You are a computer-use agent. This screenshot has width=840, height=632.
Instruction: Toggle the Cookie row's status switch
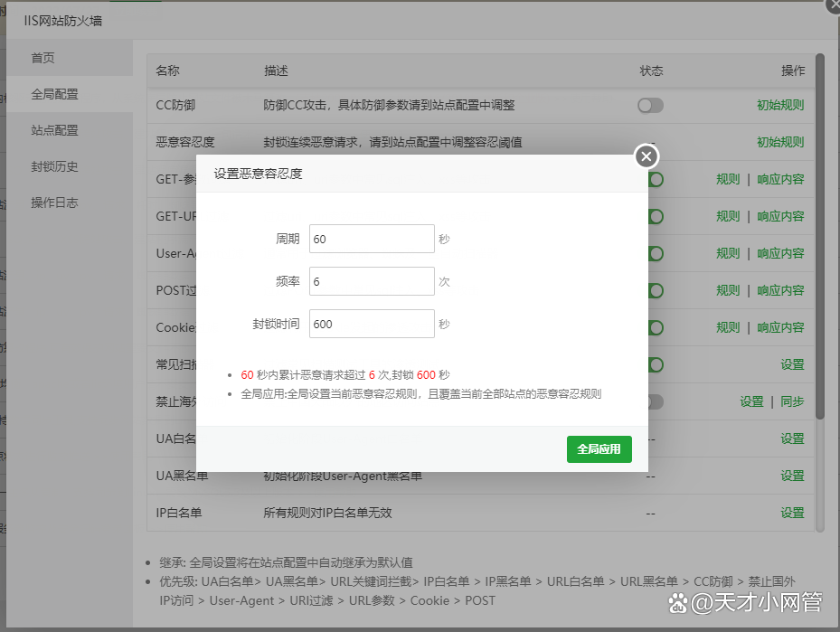pyautogui.click(x=653, y=327)
